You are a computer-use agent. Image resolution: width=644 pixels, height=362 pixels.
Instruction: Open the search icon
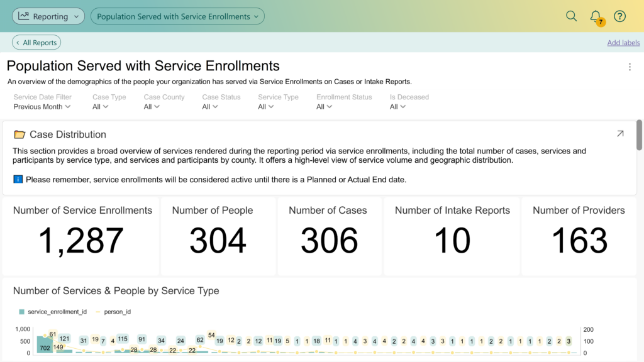[571, 16]
